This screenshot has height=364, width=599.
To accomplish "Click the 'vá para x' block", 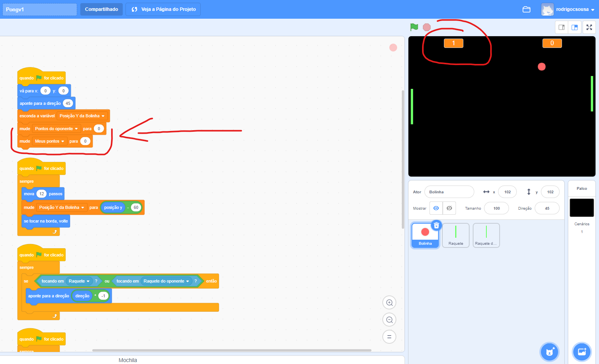I will point(29,91).
